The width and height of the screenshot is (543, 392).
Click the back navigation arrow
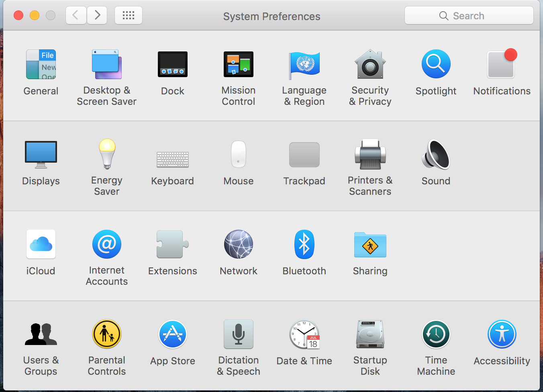76,15
